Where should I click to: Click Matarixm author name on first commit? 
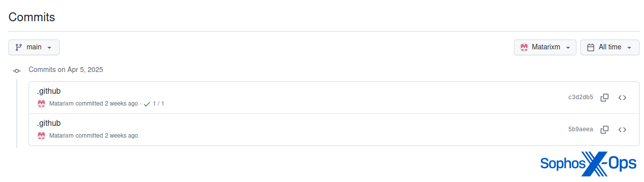click(62, 104)
